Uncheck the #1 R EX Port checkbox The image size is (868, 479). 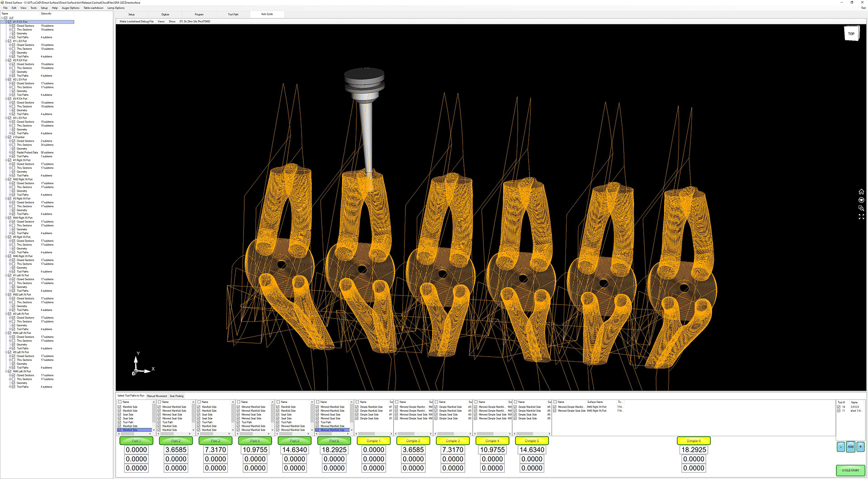(10, 22)
